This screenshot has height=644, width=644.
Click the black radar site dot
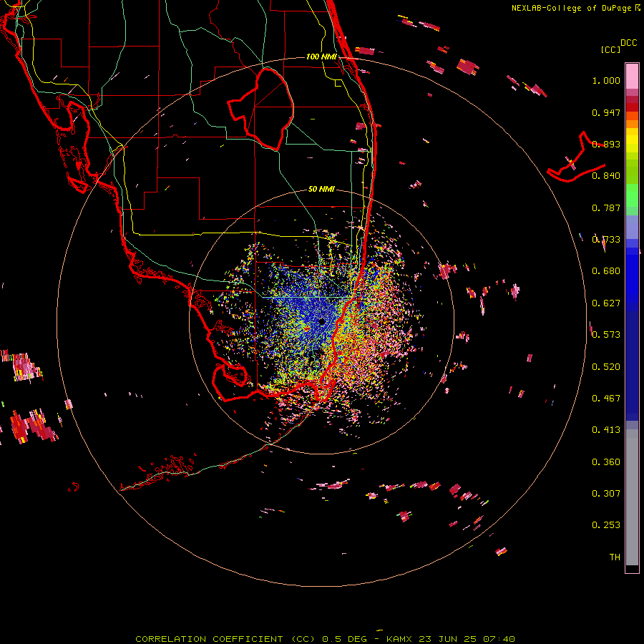321,321
